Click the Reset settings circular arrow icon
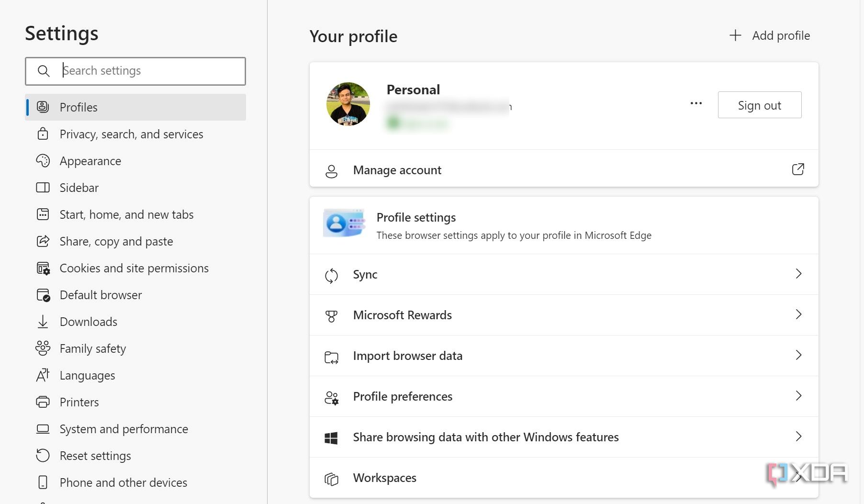 coord(43,455)
